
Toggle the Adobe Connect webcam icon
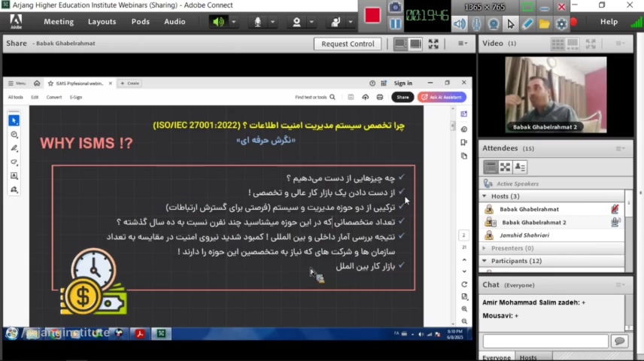point(296,22)
